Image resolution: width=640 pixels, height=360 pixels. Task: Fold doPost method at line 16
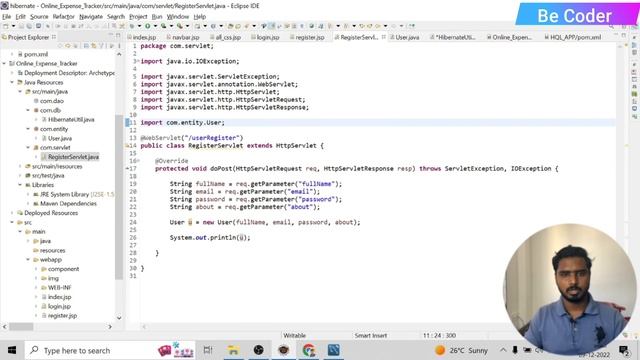click(x=138, y=161)
